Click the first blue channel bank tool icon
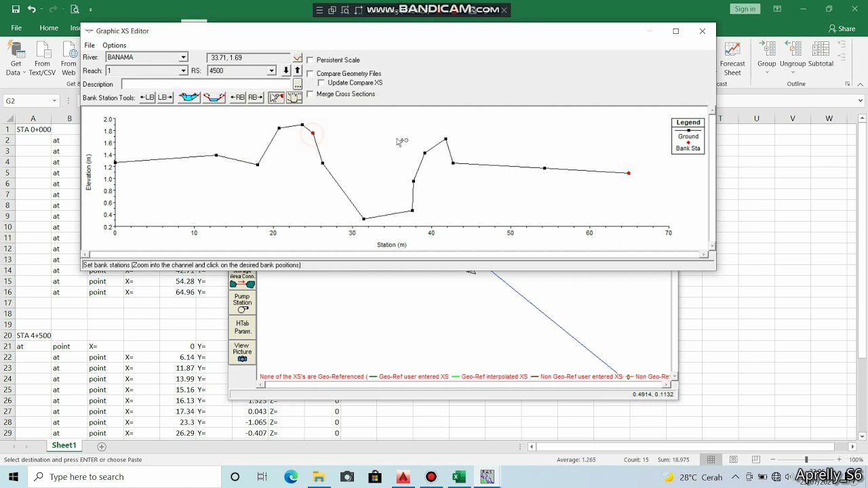The image size is (868, 488). coord(189,98)
